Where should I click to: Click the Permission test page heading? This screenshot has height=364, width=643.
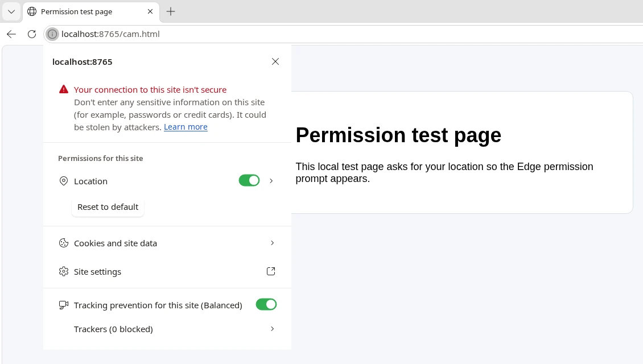point(398,135)
